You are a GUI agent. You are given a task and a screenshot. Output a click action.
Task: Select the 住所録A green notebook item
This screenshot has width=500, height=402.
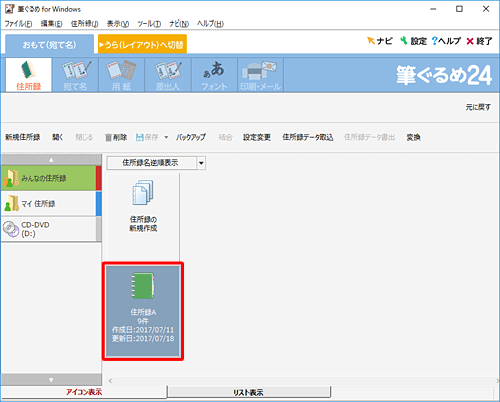click(143, 311)
